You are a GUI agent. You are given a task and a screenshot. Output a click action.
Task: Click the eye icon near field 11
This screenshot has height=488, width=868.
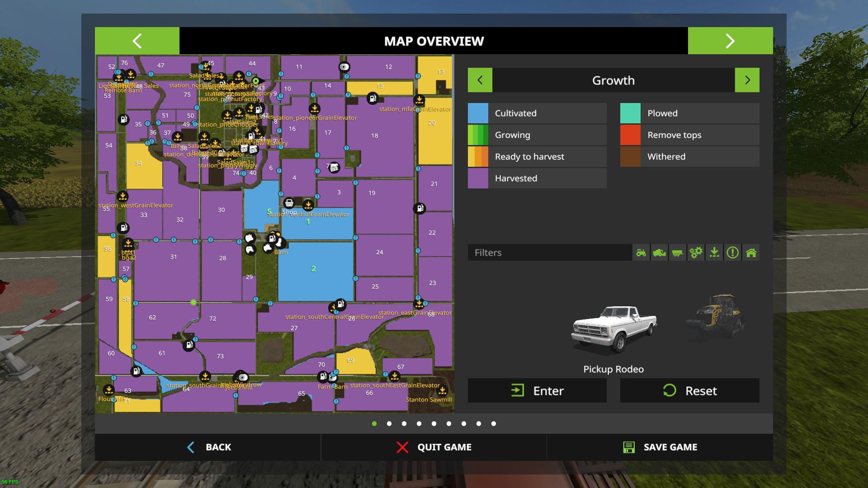pos(344,67)
